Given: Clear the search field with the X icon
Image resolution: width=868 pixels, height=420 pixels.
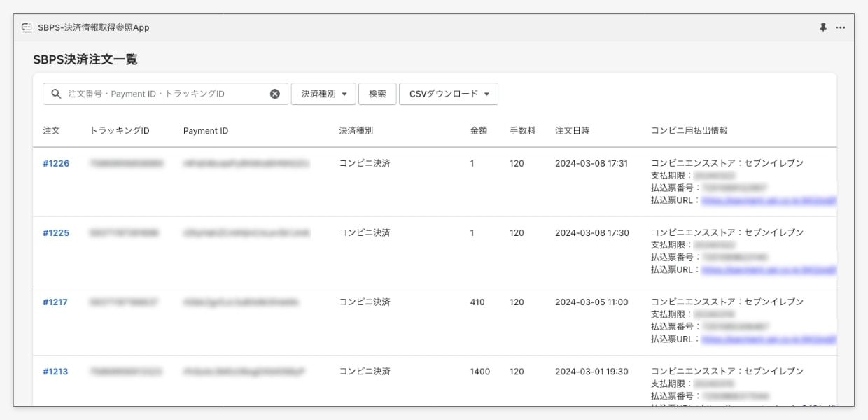Looking at the screenshot, I should click(275, 94).
